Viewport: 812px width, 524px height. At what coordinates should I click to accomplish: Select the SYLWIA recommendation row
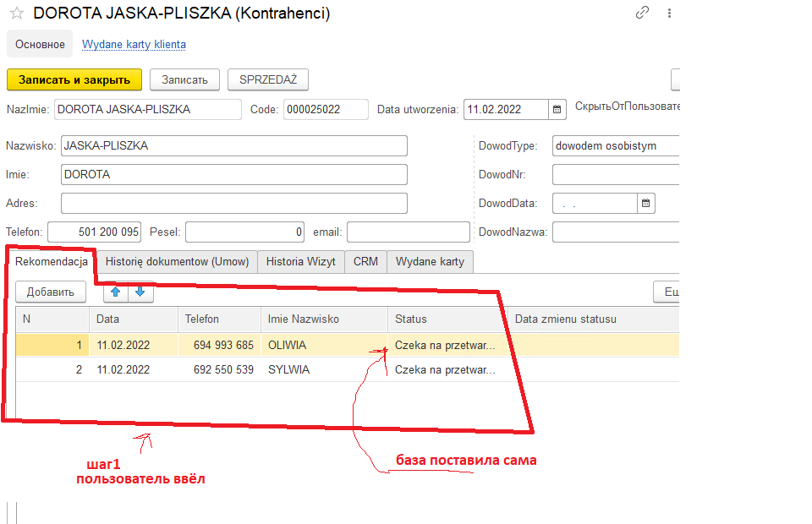click(288, 369)
